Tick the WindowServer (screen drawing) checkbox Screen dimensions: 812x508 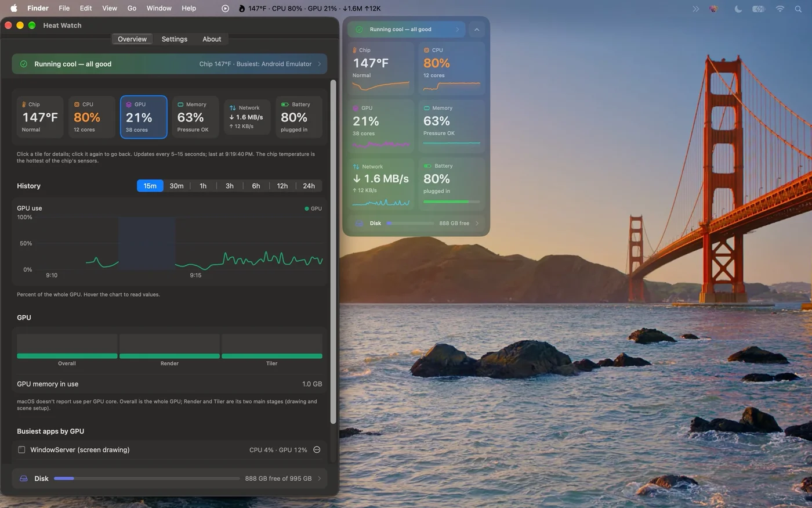point(21,450)
